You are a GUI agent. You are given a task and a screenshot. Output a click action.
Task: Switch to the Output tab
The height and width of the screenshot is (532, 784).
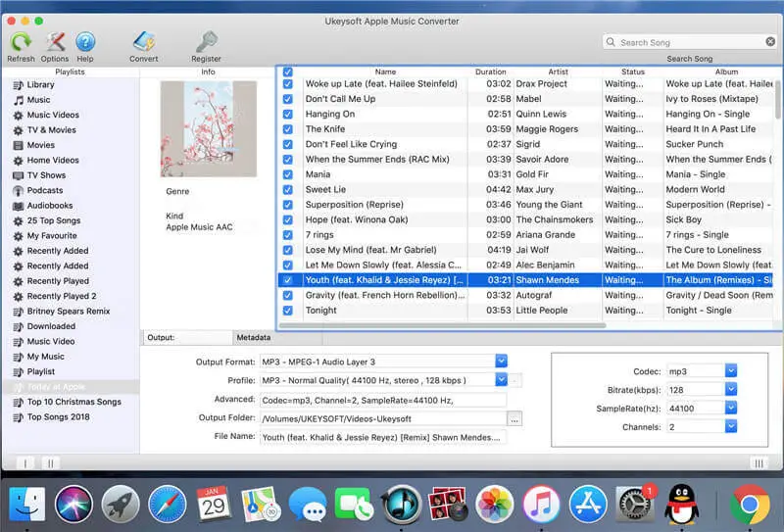pos(187,337)
